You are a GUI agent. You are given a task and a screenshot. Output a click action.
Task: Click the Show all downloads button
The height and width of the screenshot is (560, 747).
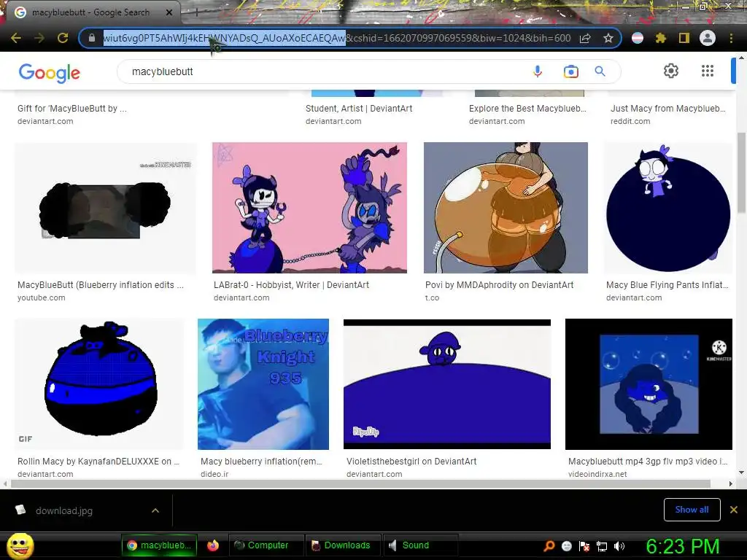point(692,510)
